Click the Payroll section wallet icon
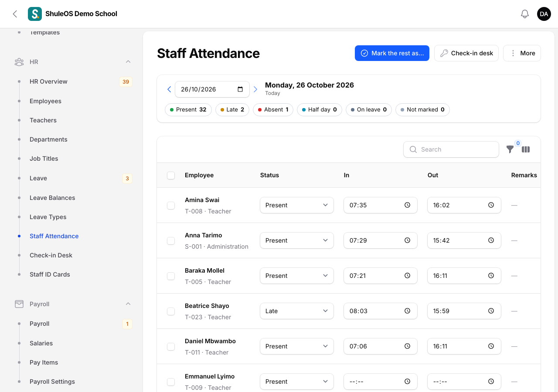The image size is (558, 392). coord(19,304)
